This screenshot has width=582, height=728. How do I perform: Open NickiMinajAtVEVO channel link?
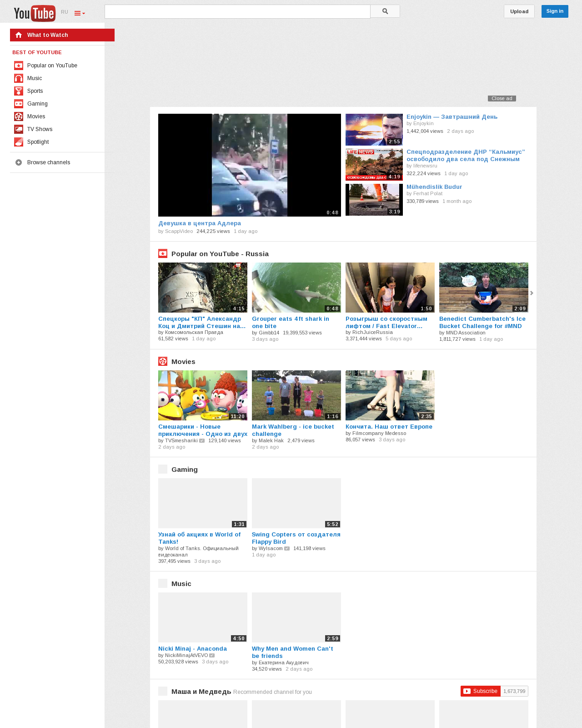tap(186, 656)
